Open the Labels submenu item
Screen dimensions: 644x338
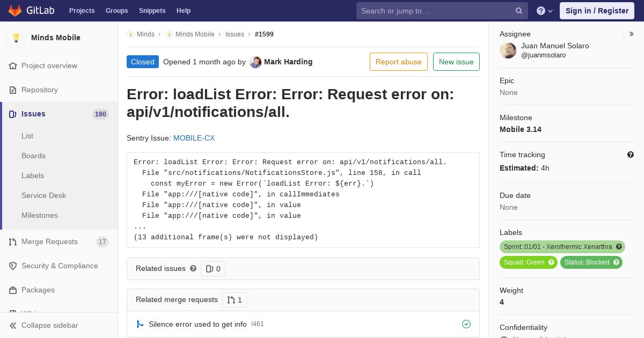tap(33, 175)
